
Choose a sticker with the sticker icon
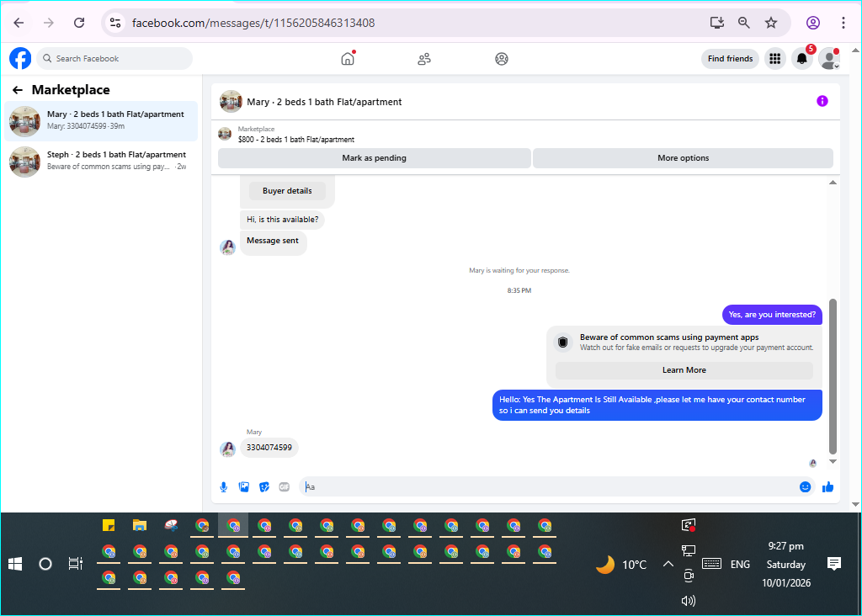[264, 487]
